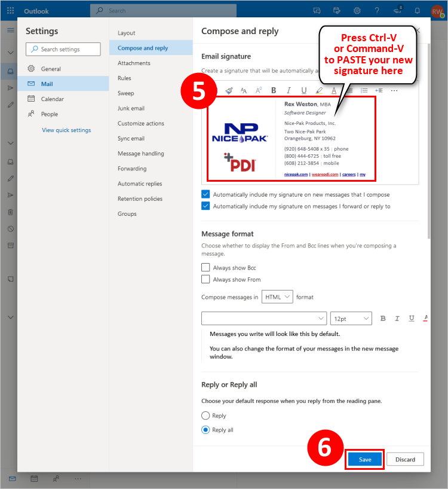The width and height of the screenshot is (448, 489).
Task: Choose the highlight pen in signature toolbar
Action: (319, 90)
